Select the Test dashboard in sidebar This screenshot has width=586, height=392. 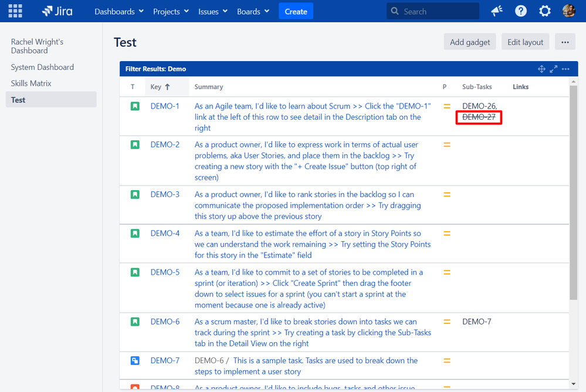point(51,100)
